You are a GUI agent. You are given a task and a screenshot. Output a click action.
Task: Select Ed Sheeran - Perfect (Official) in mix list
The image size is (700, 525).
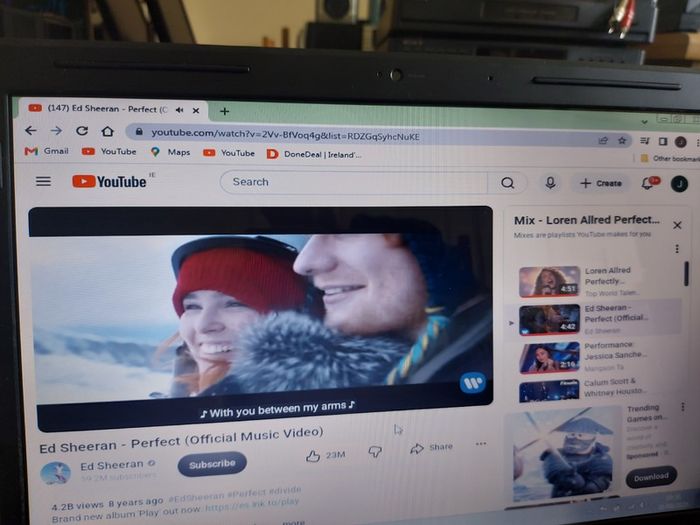click(x=594, y=320)
